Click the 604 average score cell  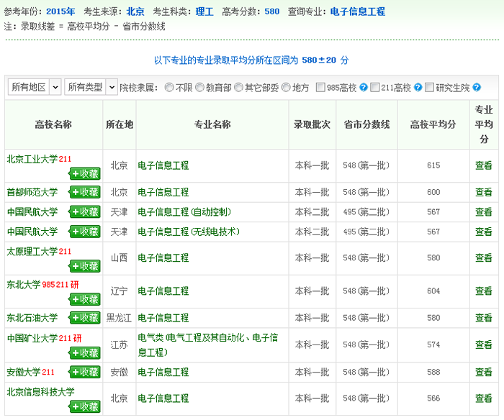(433, 291)
